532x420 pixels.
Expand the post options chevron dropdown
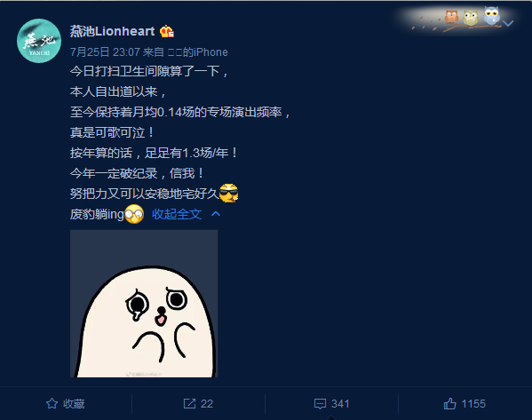click(x=508, y=23)
